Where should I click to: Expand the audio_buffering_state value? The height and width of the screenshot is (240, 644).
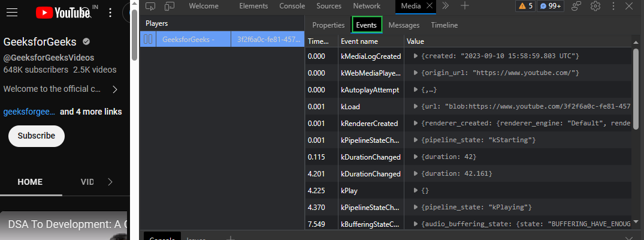coord(416,224)
